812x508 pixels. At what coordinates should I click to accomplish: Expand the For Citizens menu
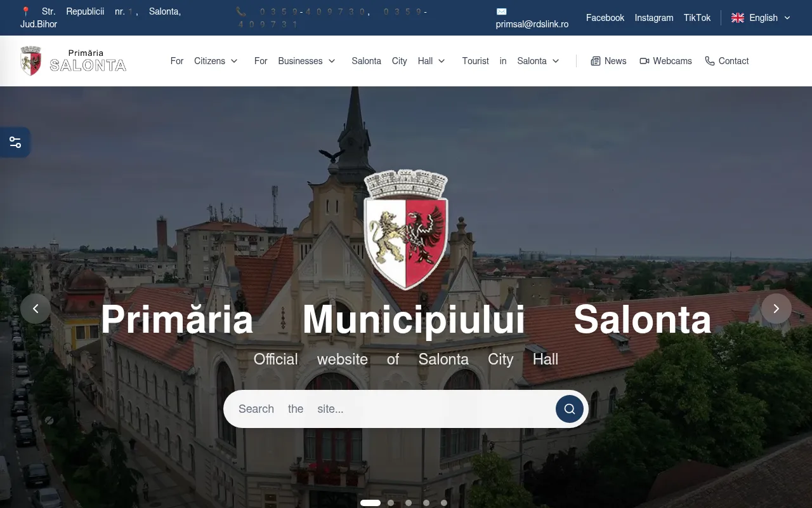(x=204, y=61)
